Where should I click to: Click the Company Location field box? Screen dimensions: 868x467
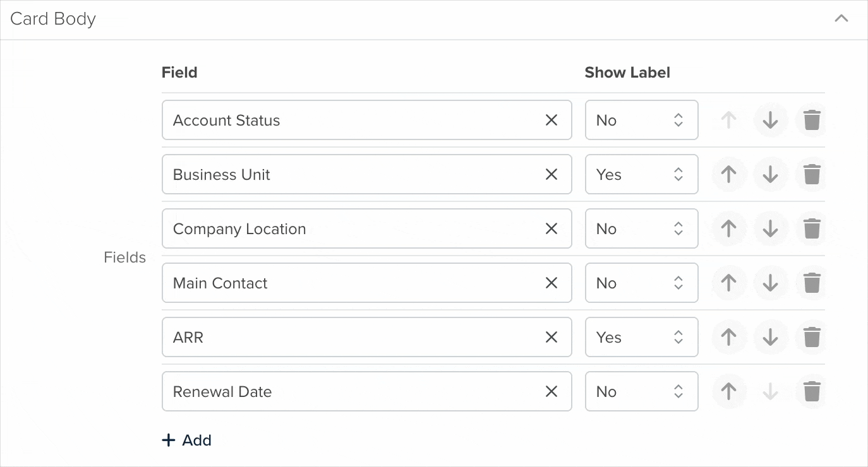[x=366, y=228]
